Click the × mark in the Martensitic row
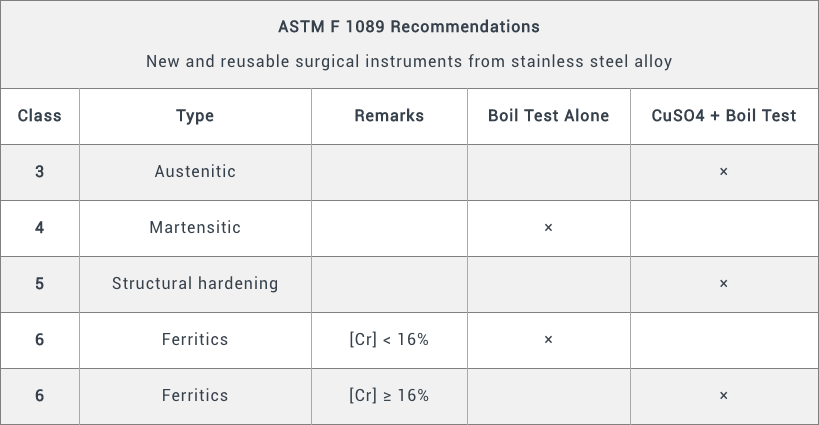 [548, 228]
